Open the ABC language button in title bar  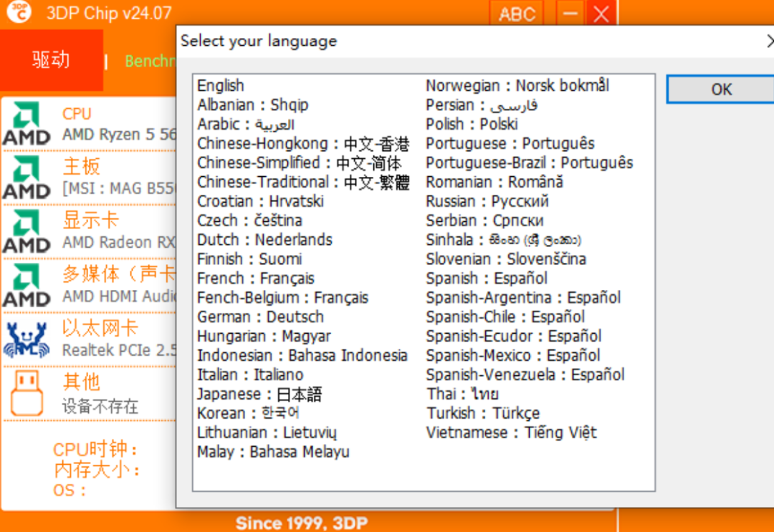(x=516, y=14)
